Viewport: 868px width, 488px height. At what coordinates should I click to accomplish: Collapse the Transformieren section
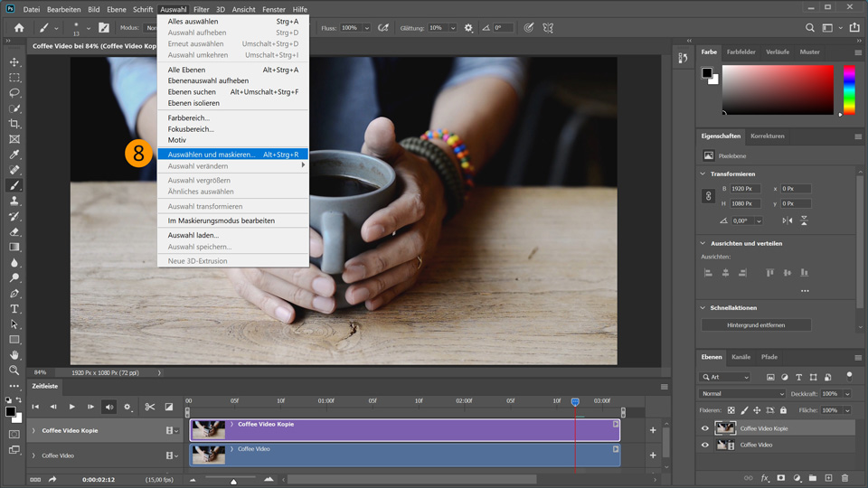(704, 174)
